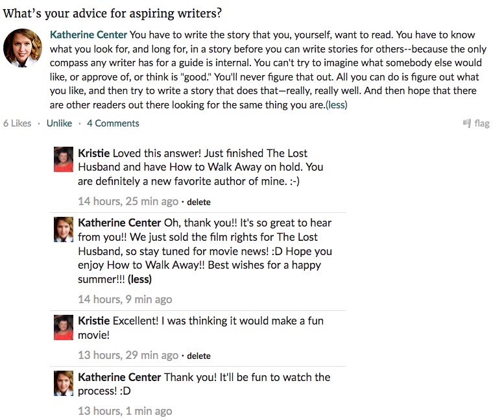Click Kristie's avatar on the first comment
504x420 pixels.
63,159
